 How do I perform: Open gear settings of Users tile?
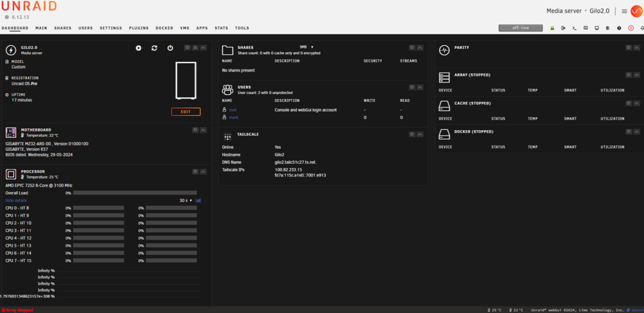412,87
